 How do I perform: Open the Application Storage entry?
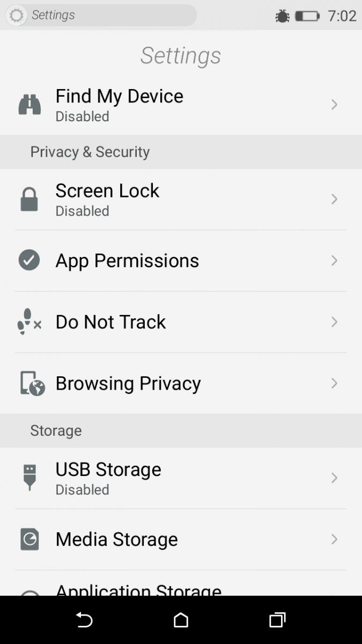point(181,583)
